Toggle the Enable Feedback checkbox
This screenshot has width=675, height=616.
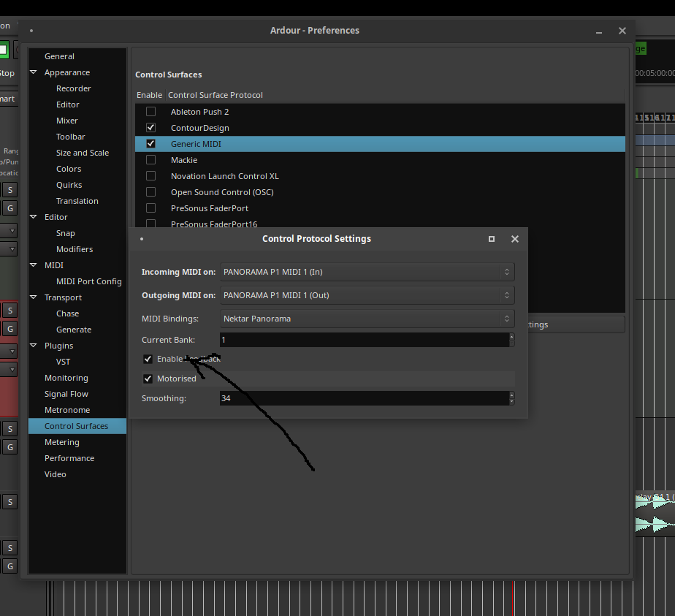pyautogui.click(x=148, y=359)
